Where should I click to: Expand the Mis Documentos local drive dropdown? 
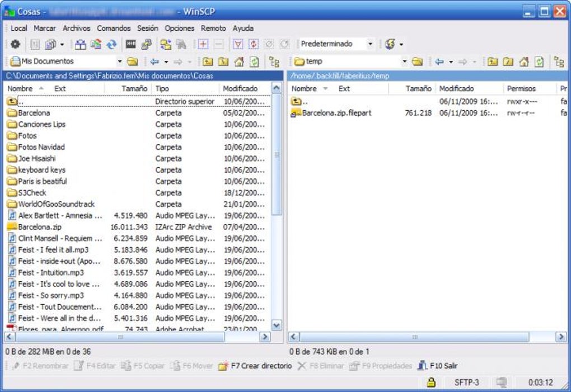coord(119,62)
